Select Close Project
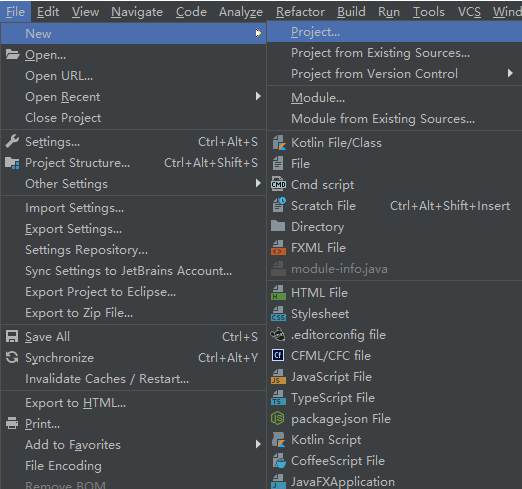Image resolution: width=522 pixels, height=489 pixels. [133, 118]
